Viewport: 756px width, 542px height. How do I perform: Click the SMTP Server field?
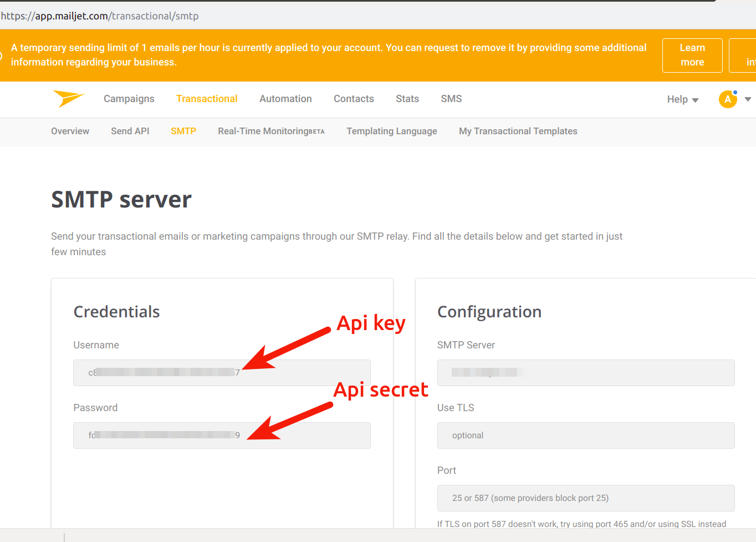click(586, 373)
